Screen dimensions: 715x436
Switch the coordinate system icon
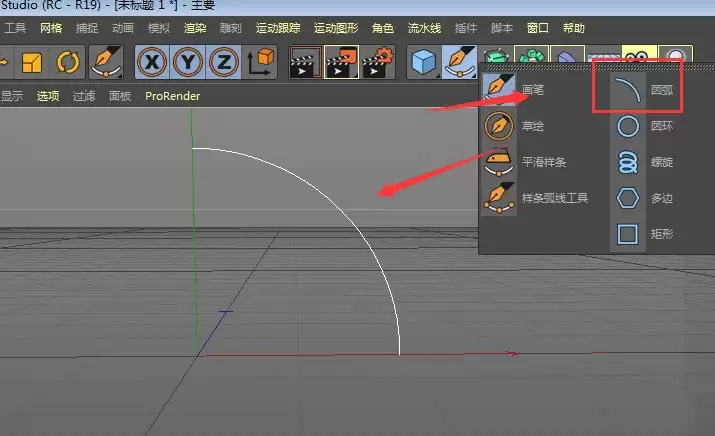259,62
